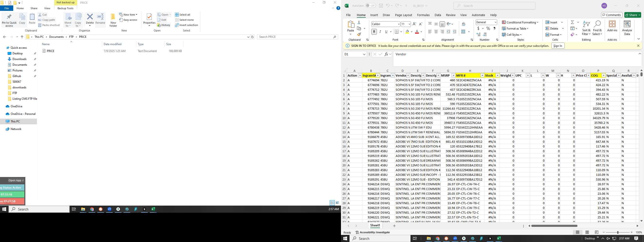Click New folder in File Explorer

pos(113,20)
